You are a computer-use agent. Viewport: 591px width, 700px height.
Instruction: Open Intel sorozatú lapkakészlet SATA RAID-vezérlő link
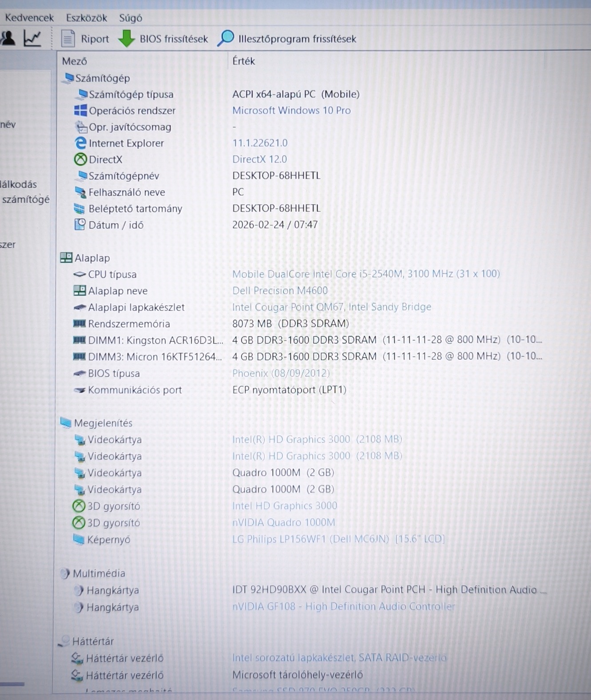pyautogui.click(x=339, y=658)
